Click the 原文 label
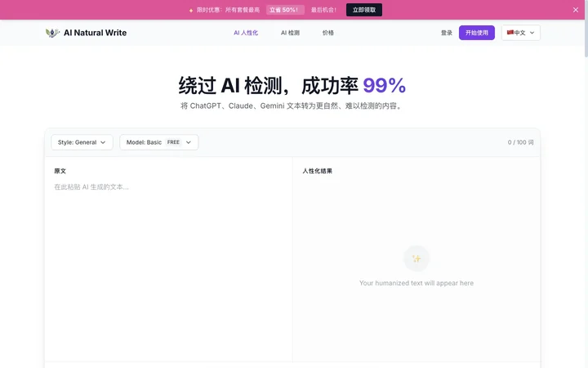The width and height of the screenshot is (588, 368). point(60,171)
